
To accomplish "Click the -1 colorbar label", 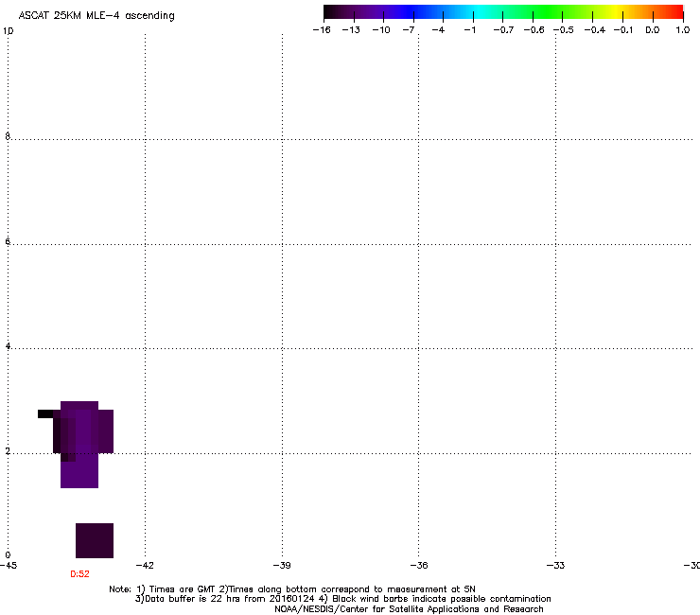I will 469,30.
